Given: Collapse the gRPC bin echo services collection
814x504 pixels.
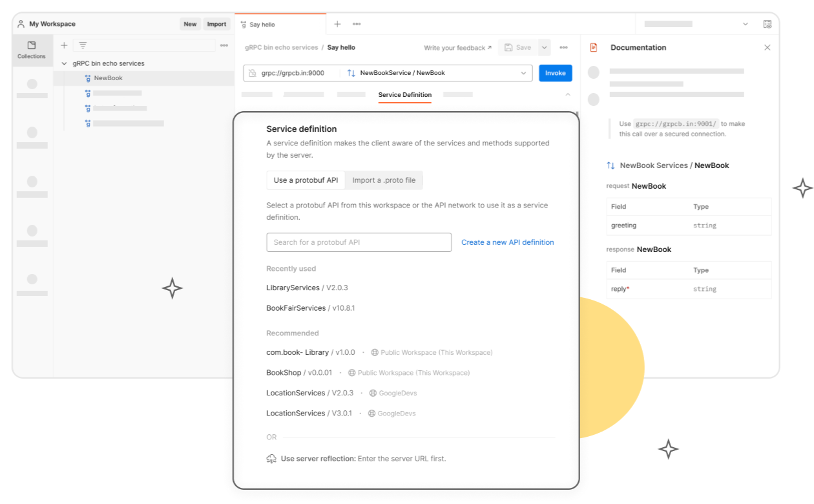Looking at the screenshot, I should (64, 64).
